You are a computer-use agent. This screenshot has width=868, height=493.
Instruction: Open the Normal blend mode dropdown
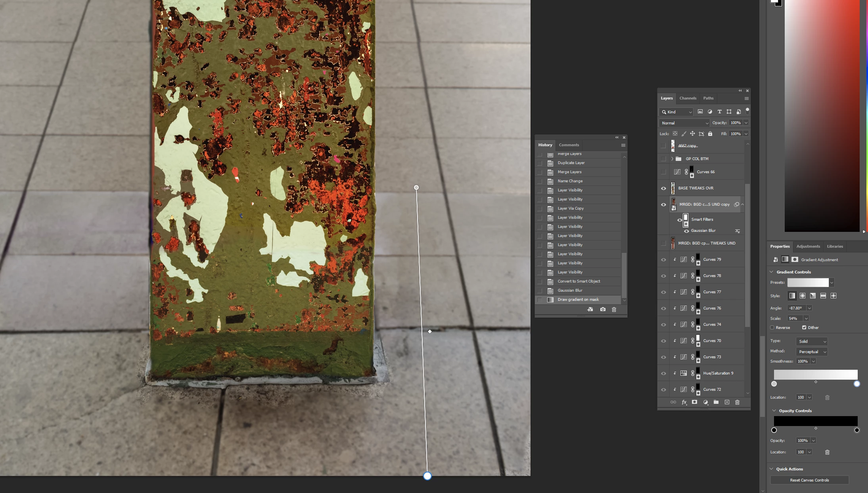(684, 123)
